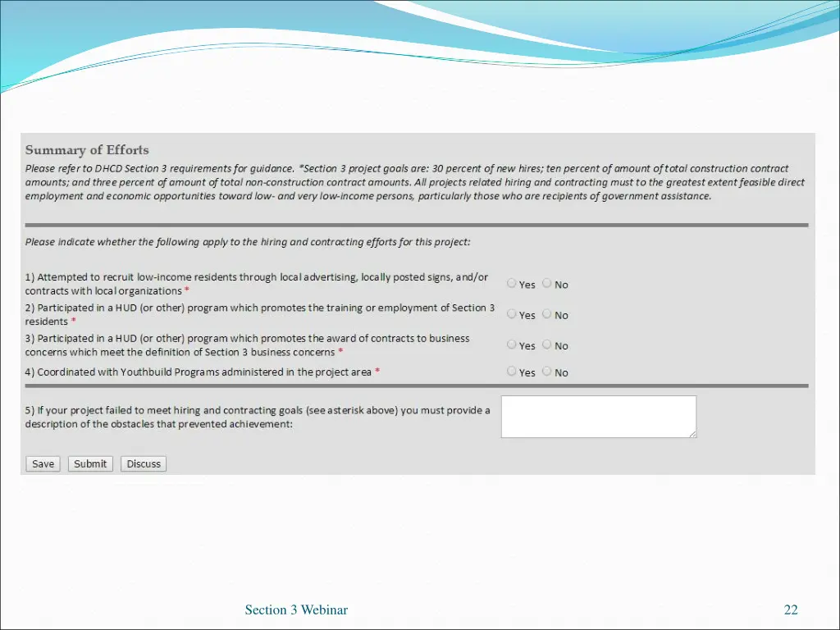Choose No for HUD training or employment program
Viewport: 840px width, 630px height.
547,313
